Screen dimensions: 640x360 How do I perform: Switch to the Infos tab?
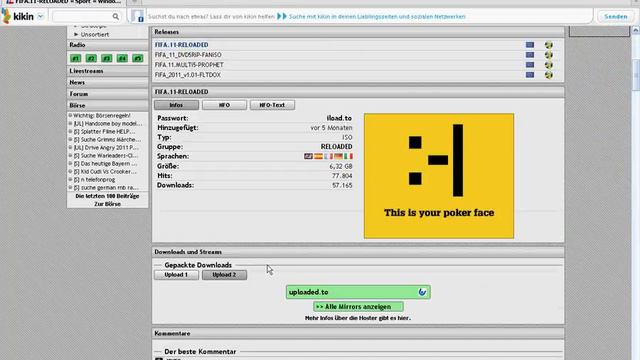[x=176, y=105]
